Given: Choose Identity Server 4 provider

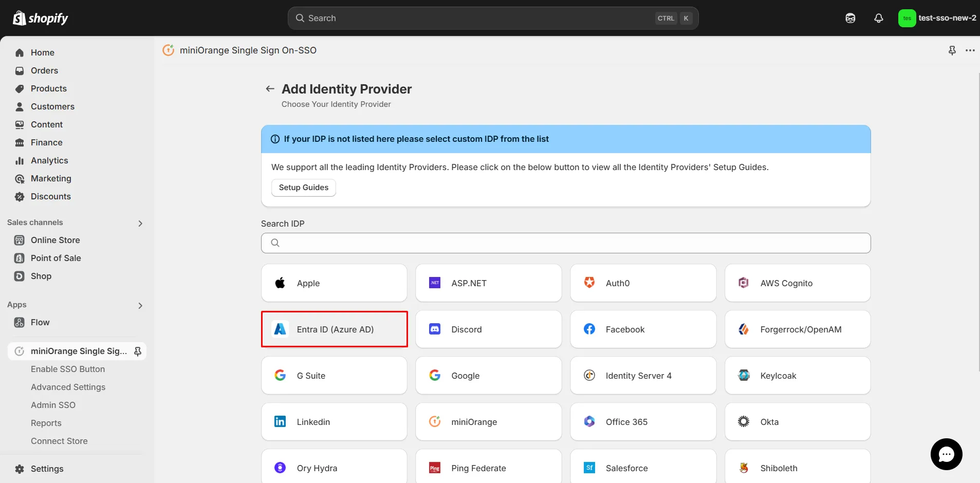Looking at the screenshot, I should point(643,376).
